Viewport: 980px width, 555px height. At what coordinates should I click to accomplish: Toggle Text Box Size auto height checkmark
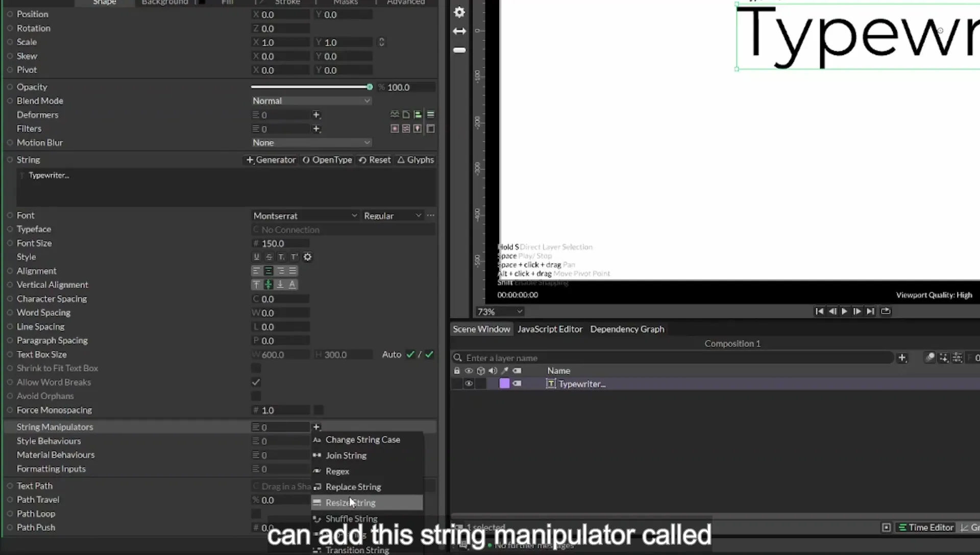click(x=429, y=355)
